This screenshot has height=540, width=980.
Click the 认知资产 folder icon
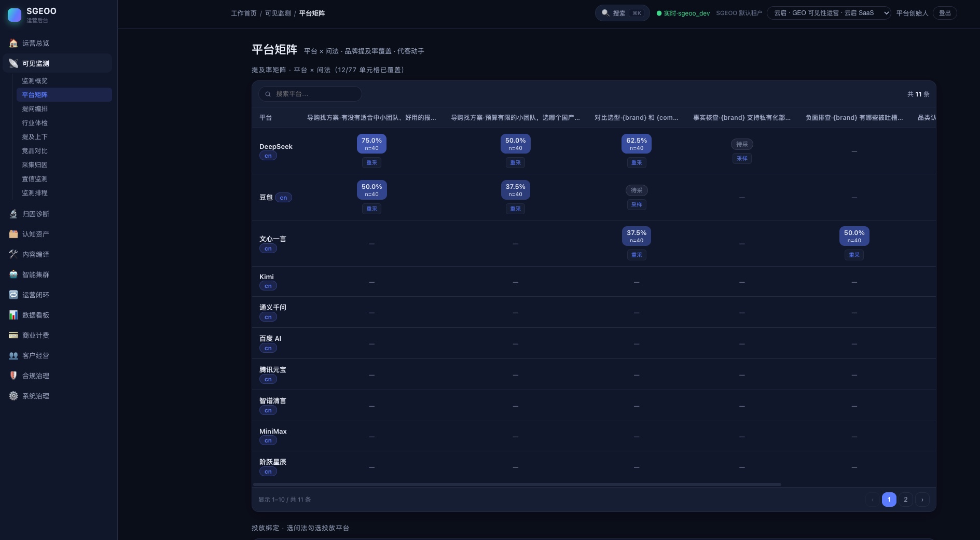click(13, 234)
